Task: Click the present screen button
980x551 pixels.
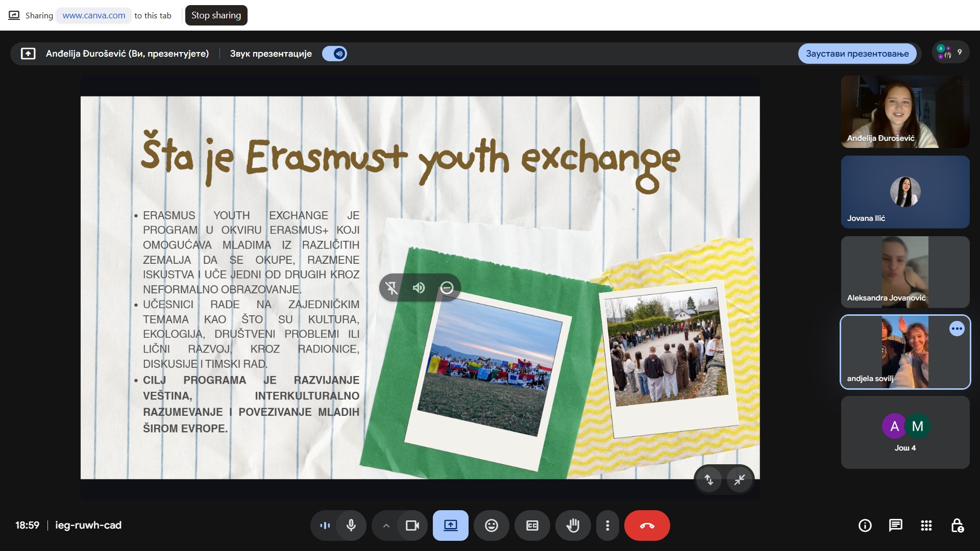Action: coord(451,525)
